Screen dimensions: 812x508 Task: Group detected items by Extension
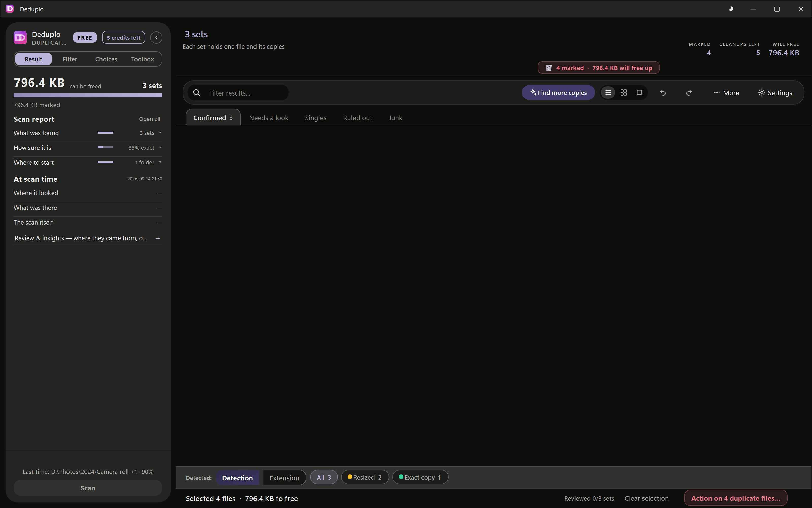tap(284, 478)
